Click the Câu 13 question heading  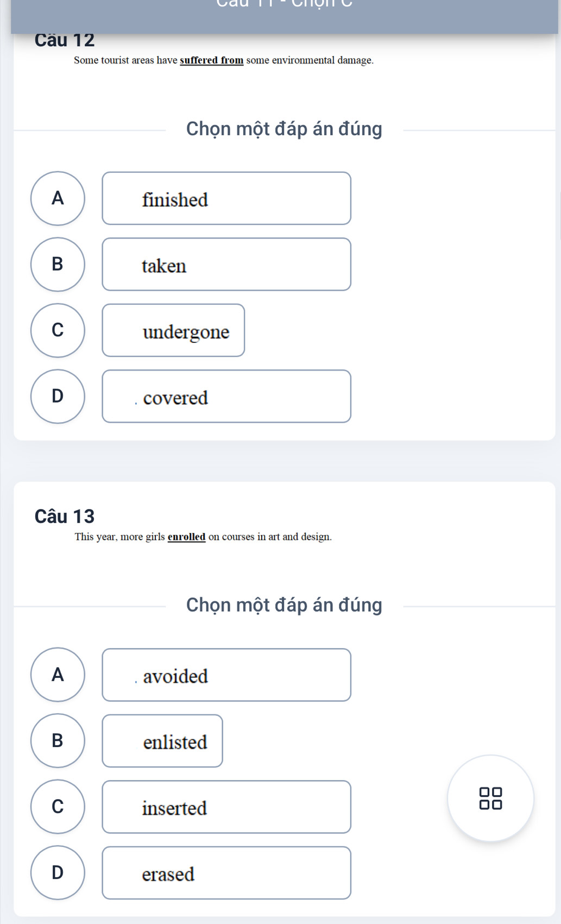[x=65, y=516]
